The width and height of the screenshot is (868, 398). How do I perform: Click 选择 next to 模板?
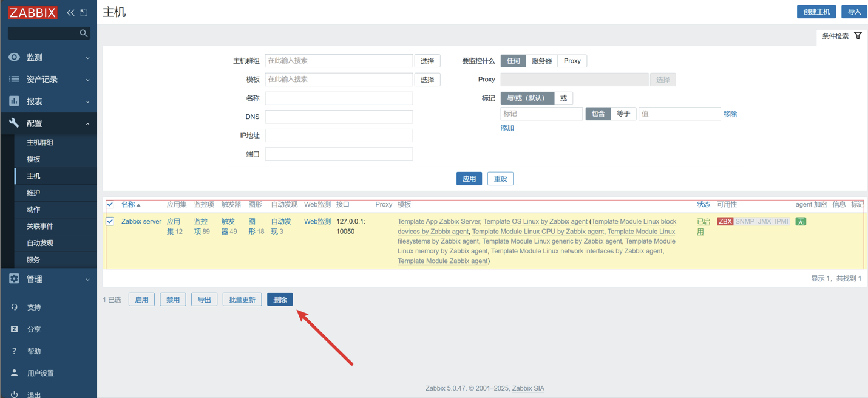pos(427,80)
